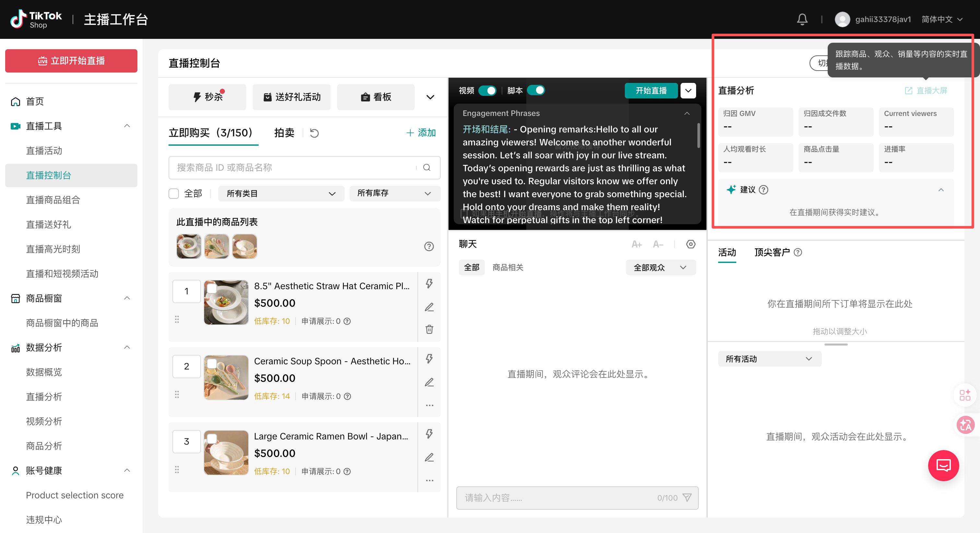Edit the Ceramic Soup Spoon product
The image size is (980, 533).
coord(429,382)
